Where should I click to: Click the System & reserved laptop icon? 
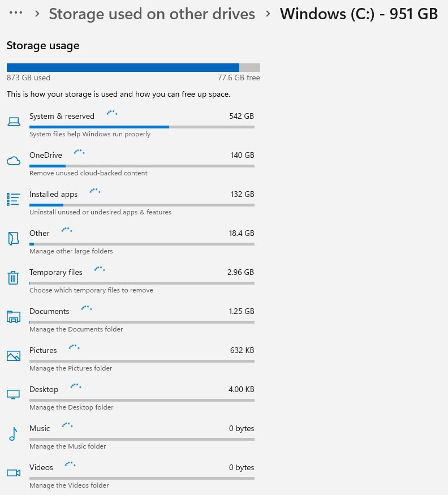click(13, 122)
